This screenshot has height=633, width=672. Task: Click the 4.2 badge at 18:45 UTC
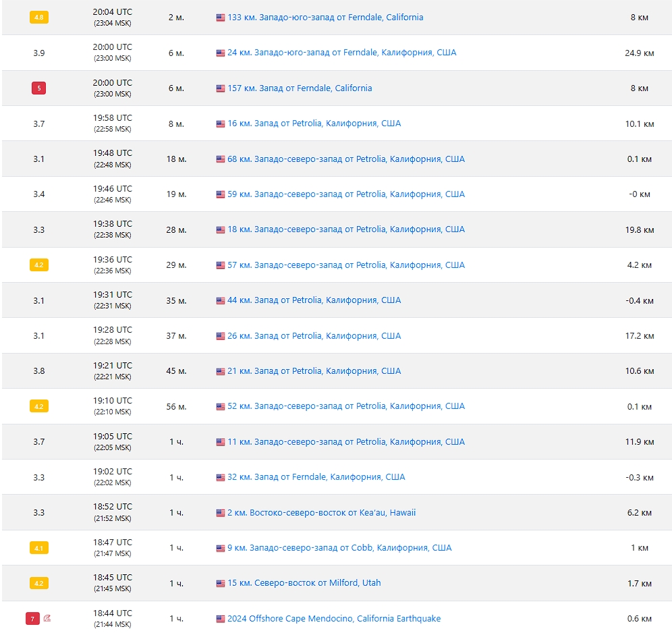point(39,583)
